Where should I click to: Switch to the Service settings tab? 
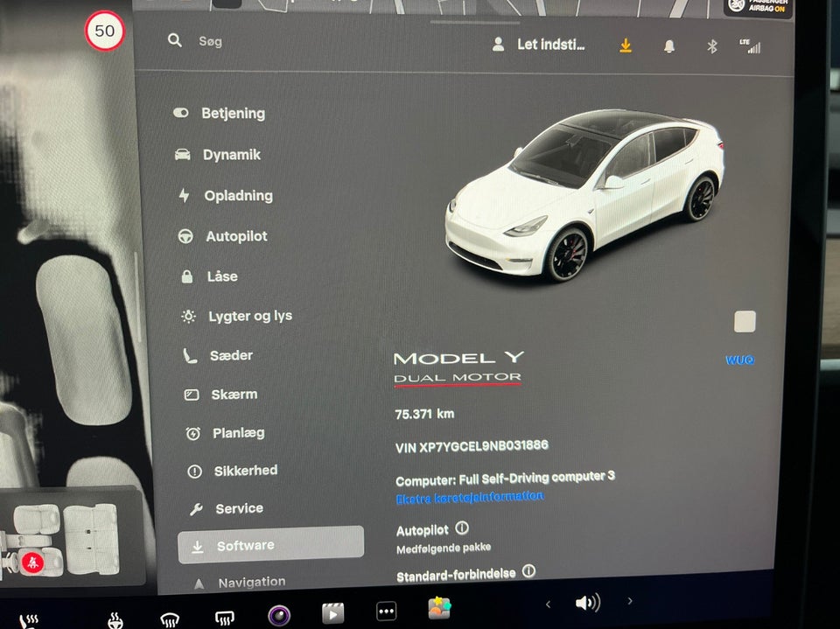click(x=235, y=508)
